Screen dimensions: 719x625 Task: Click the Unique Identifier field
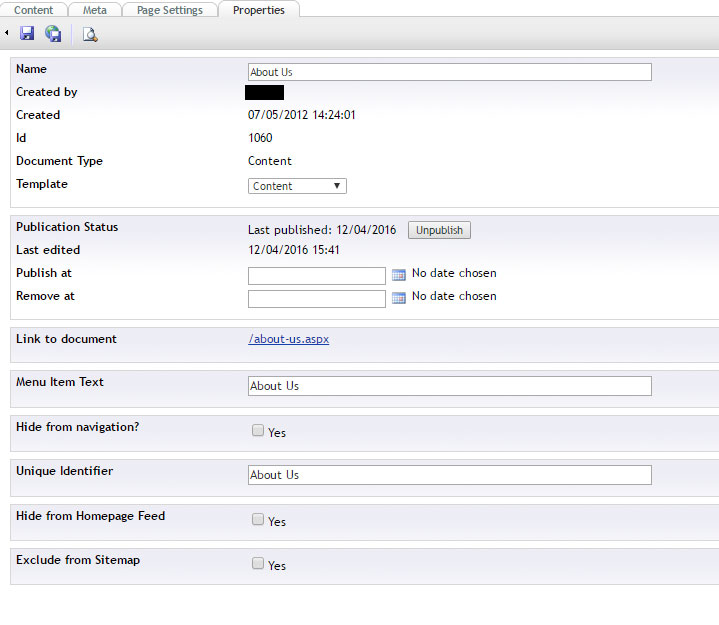[449, 475]
